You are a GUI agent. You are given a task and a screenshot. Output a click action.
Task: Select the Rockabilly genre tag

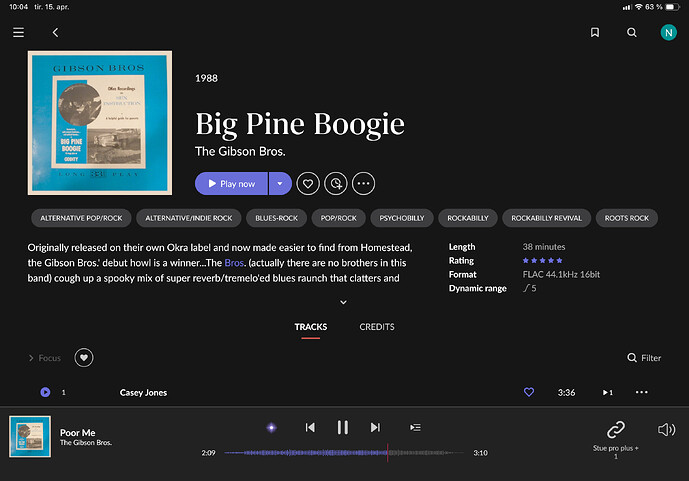[x=468, y=218]
